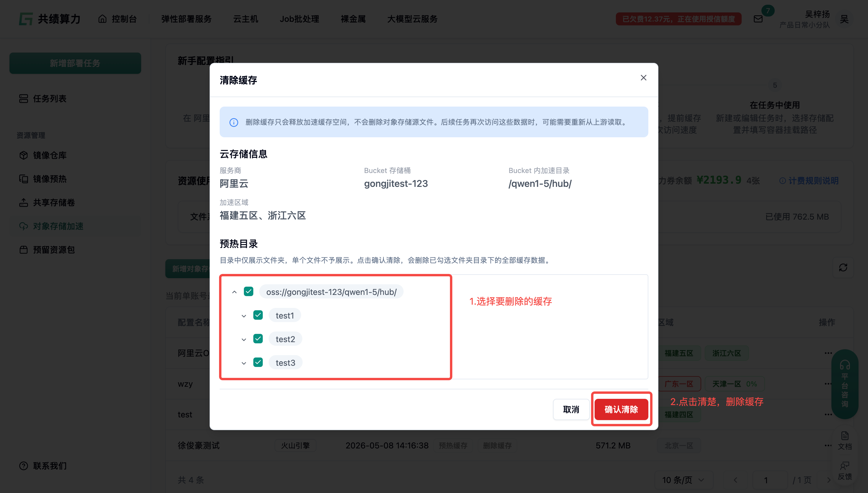Click the 确认清除 button
The width and height of the screenshot is (868, 493).
621,409
